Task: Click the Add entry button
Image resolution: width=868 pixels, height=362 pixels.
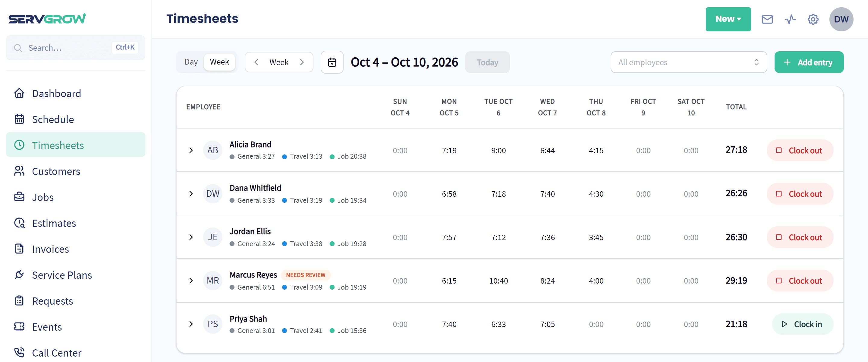Action: (809, 62)
